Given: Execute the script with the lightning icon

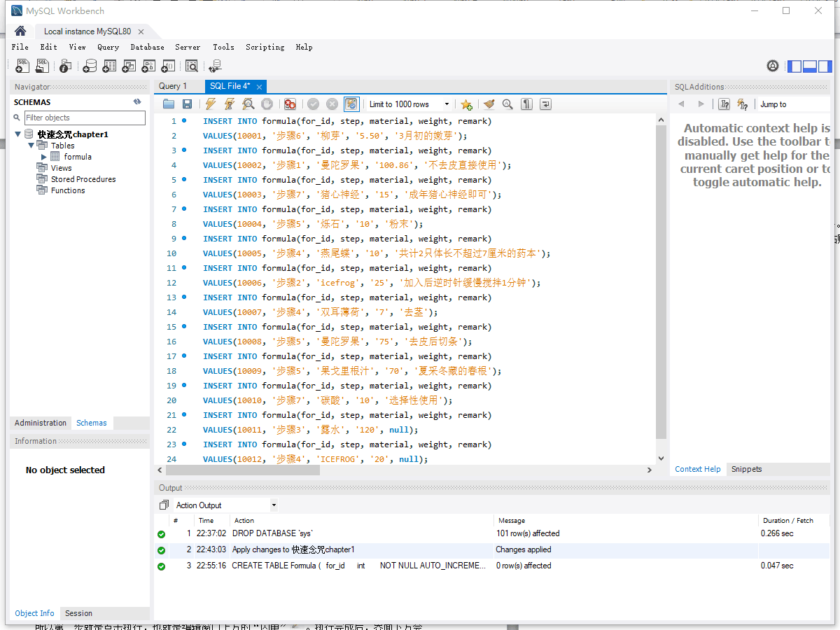Looking at the screenshot, I should click(x=210, y=104).
